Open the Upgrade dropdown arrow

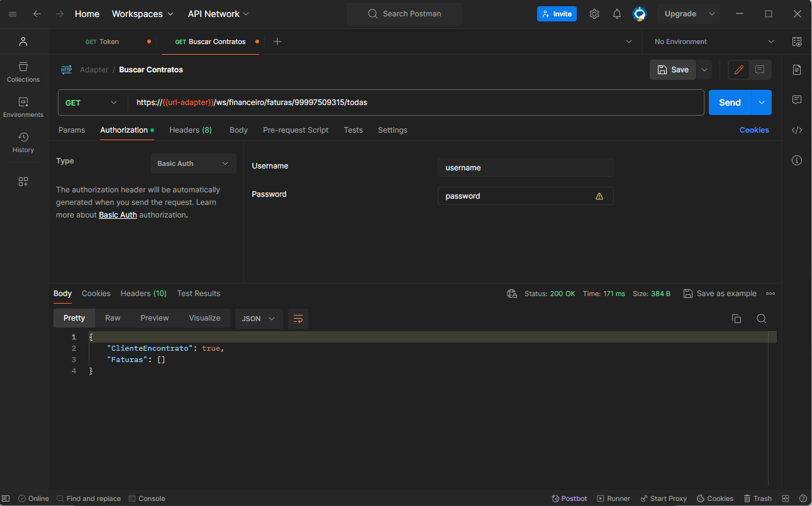tap(712, 14)
